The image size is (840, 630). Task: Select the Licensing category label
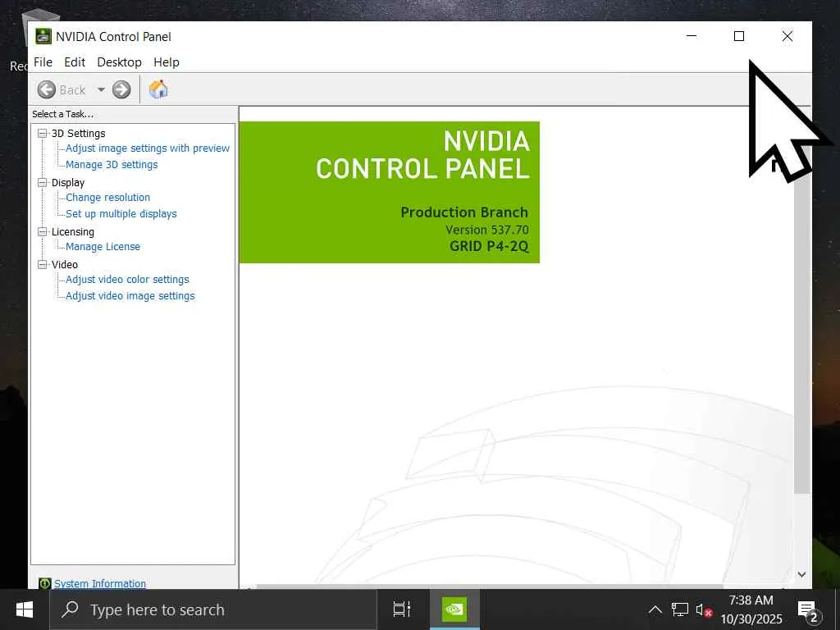point(73,231)
